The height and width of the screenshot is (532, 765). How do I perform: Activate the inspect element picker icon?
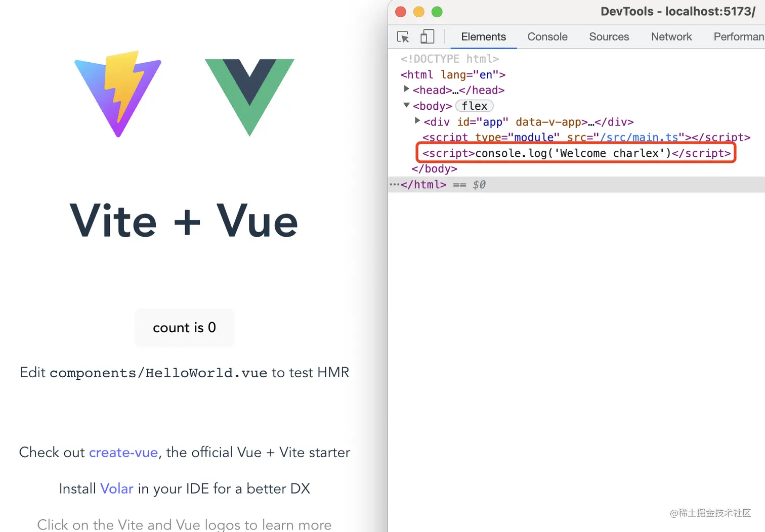403,37
